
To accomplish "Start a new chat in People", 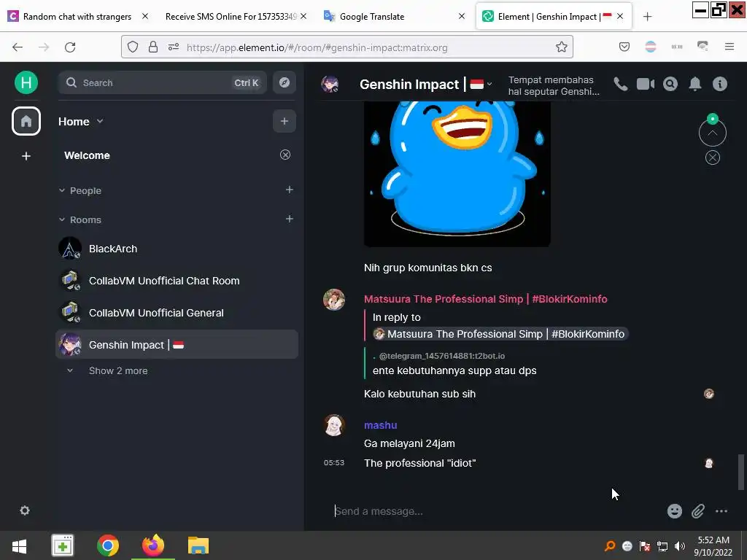I will click(289, 190).
